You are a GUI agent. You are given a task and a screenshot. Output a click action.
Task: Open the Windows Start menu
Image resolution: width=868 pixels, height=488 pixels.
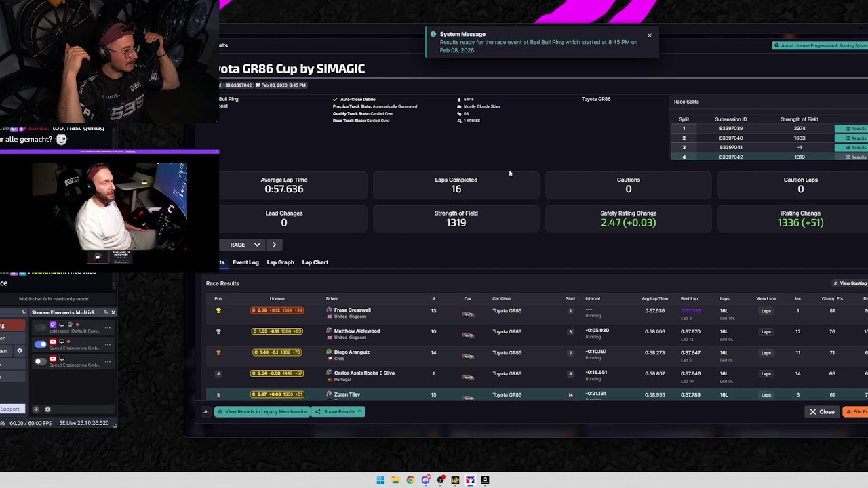click(x=380, y=480)
